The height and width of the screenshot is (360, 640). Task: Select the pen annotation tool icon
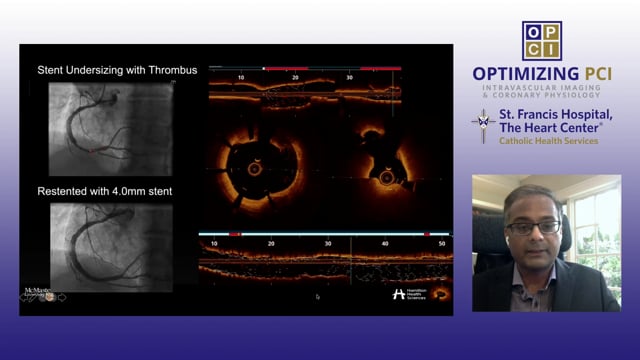[32, 298]
